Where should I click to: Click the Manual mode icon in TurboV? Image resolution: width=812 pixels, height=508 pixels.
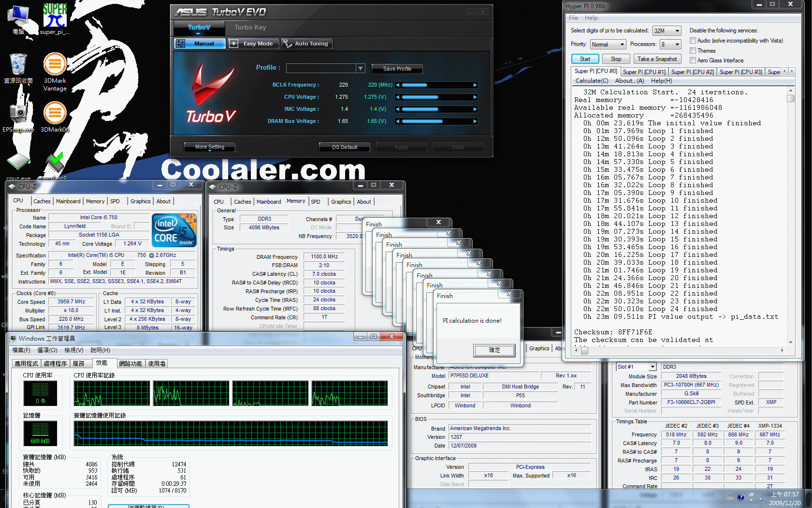click(x=181, y=44)
